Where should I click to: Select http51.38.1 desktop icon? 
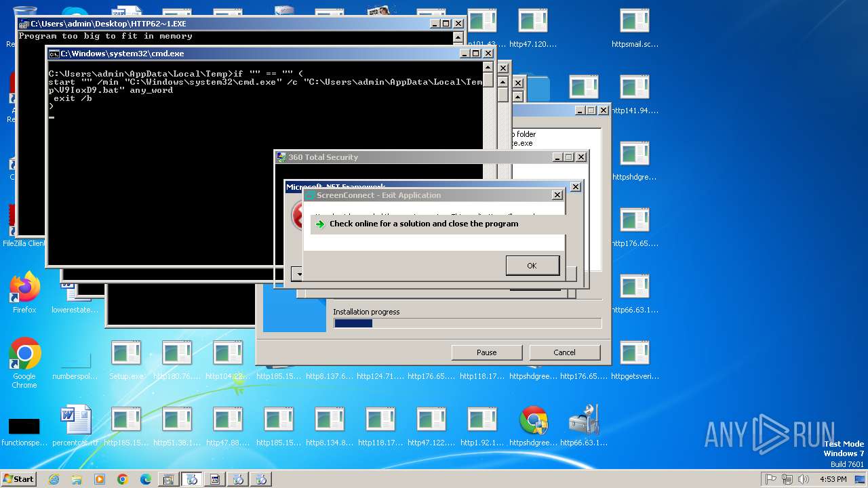pyautogui.click(x=177, y=427)
